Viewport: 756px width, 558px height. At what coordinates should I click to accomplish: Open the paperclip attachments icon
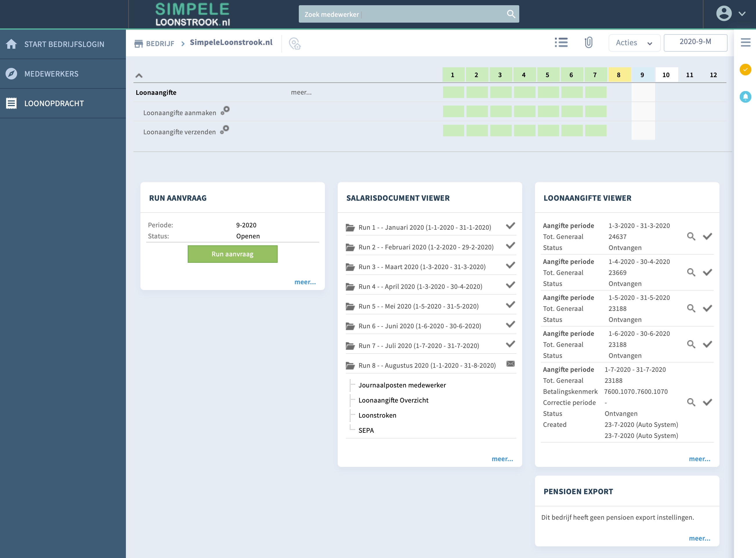(588, 43)
